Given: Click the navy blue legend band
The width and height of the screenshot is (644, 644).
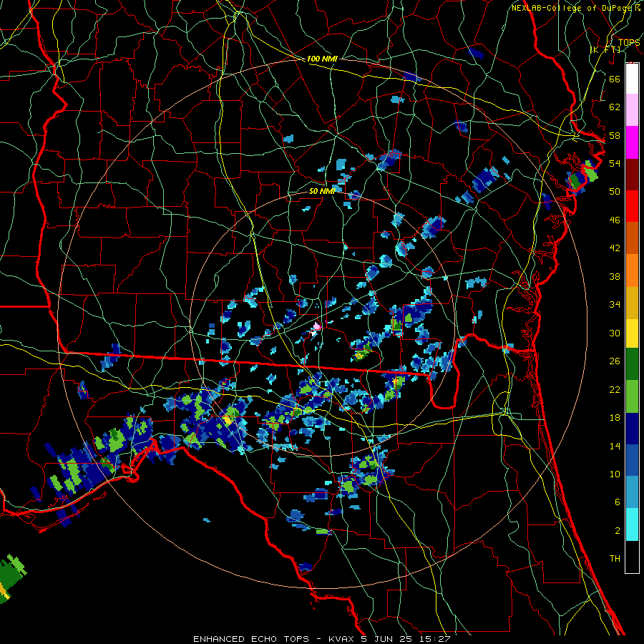Looking at the screenshot, I should coord(632,429).
